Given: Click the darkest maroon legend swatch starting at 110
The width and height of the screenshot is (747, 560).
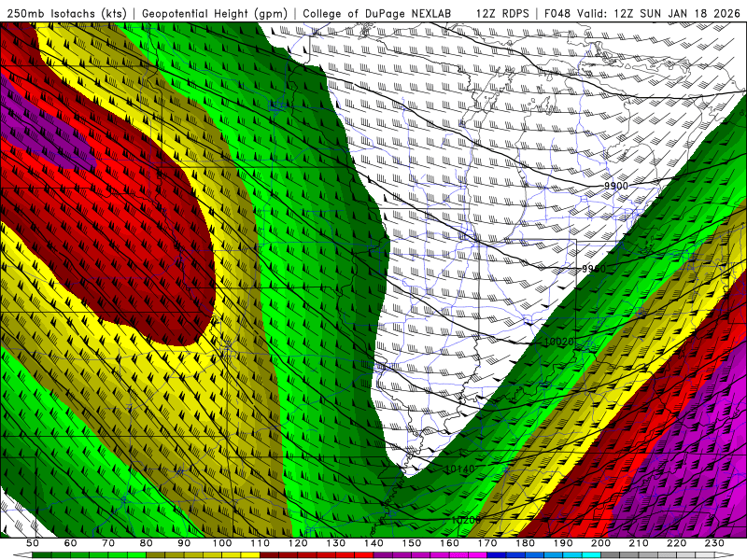Looking at the screenshot, I should pyautogui.click(x=269, y=554).
